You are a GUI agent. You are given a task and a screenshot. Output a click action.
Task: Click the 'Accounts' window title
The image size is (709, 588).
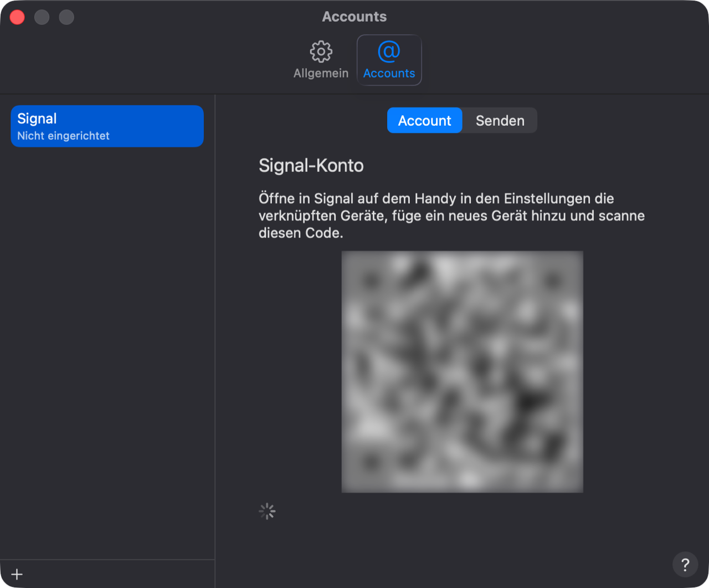click(x=354, y=17)
